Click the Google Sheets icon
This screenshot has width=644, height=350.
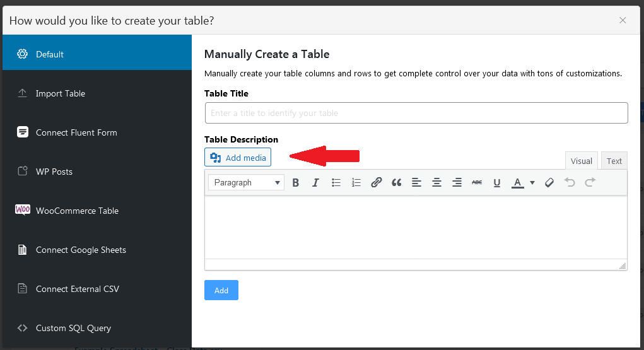22,250
